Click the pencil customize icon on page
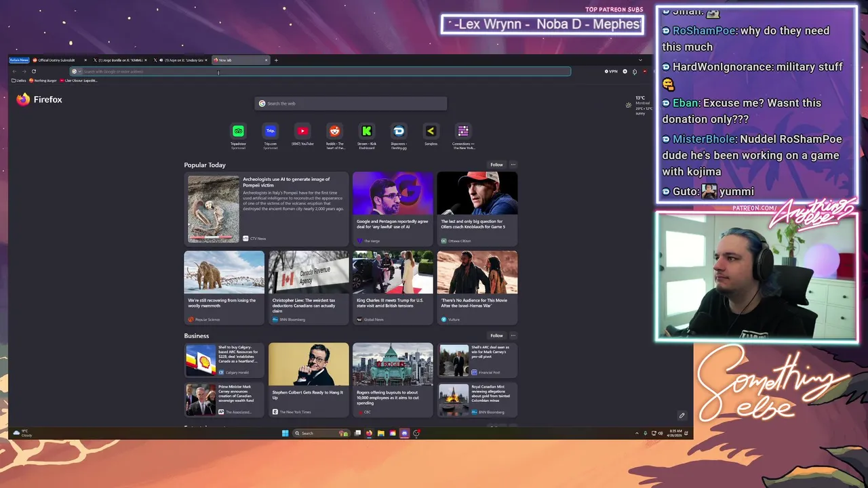 point(682,415)
